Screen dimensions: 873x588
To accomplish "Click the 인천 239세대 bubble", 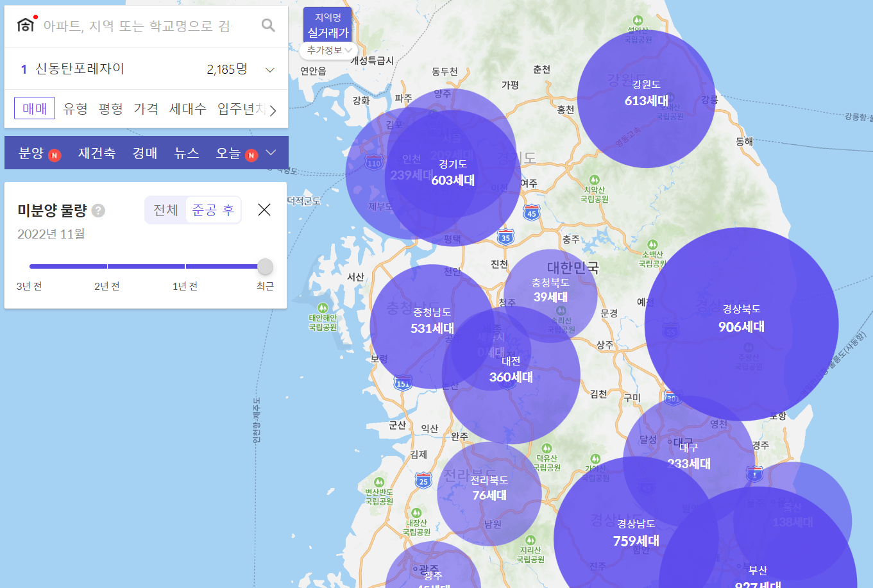I will (411, 174).
